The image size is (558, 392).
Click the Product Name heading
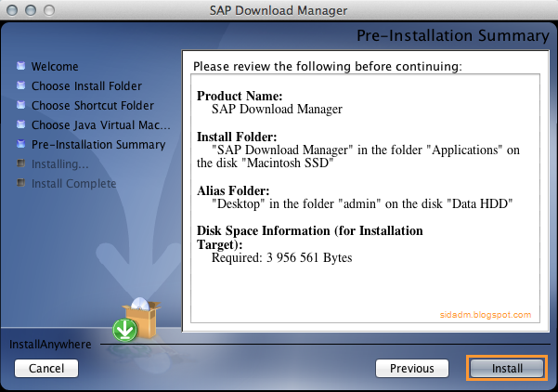pos(240,96)
